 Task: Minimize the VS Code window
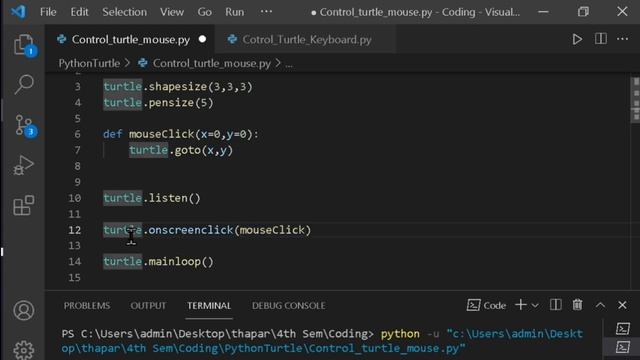click(x=543, y=12)
